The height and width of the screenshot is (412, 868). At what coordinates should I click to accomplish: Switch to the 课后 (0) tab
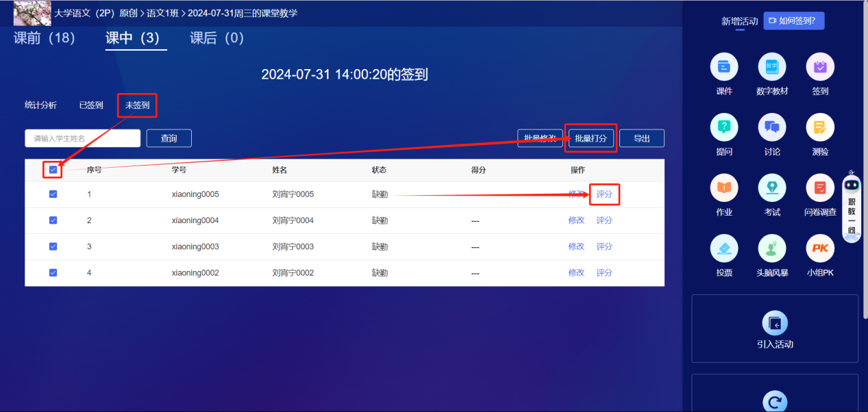pyautogui.click(x=216, y=38)
